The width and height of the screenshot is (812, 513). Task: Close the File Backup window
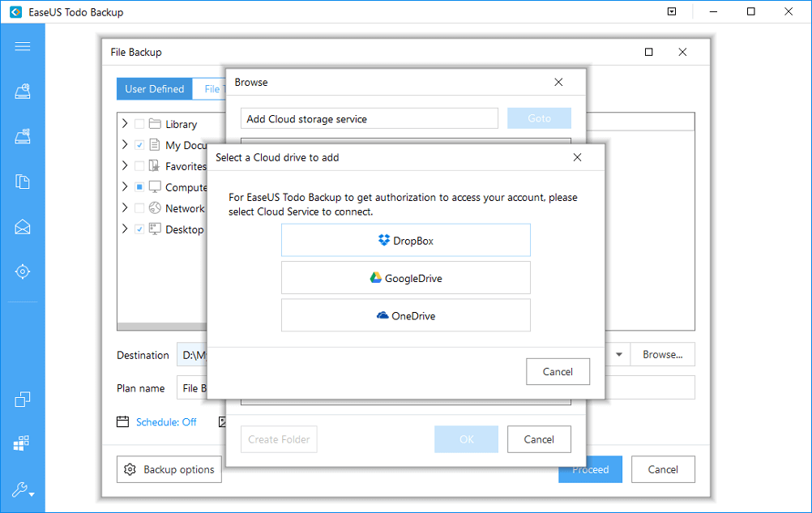(x=682, y=52)
